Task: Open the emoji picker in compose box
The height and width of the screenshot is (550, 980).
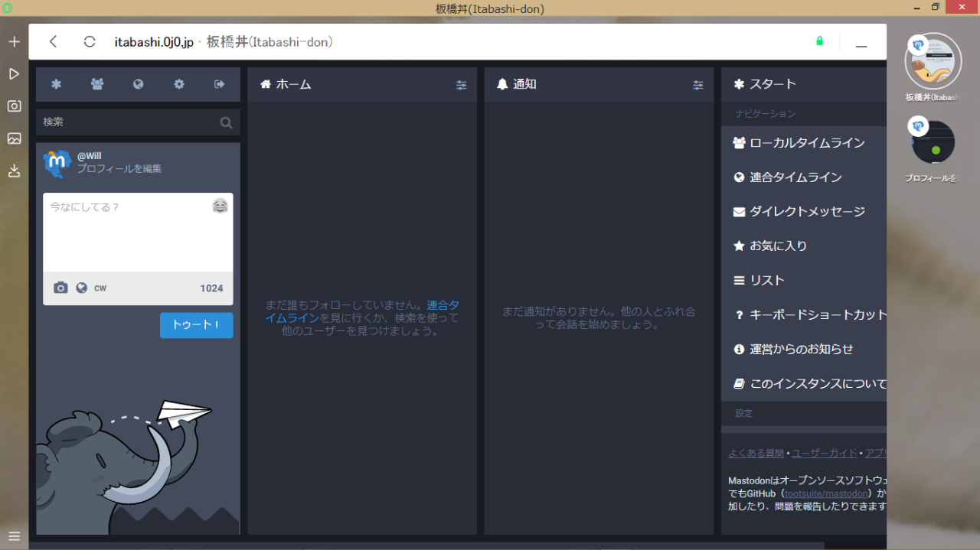Action: (x=220, y=206)
